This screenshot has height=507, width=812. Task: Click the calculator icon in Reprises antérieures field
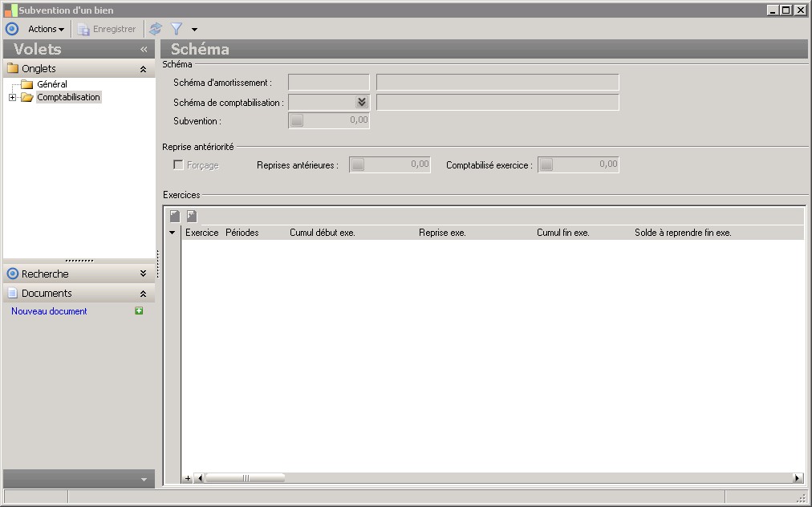[358, 165]
